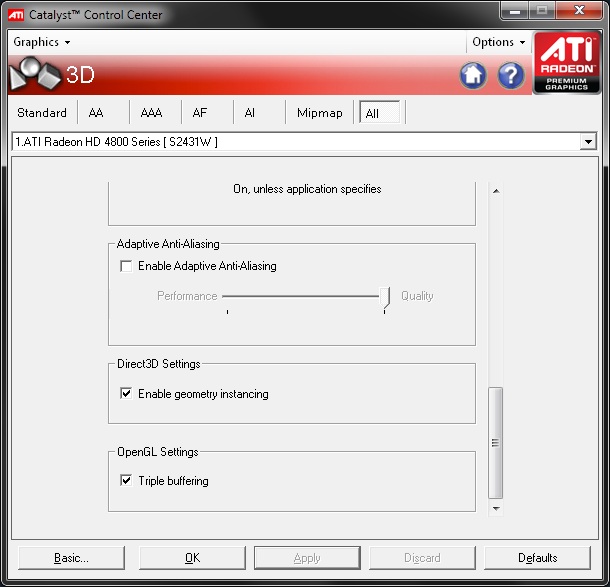Switch to the AAA tab

(x=151, y=113)
